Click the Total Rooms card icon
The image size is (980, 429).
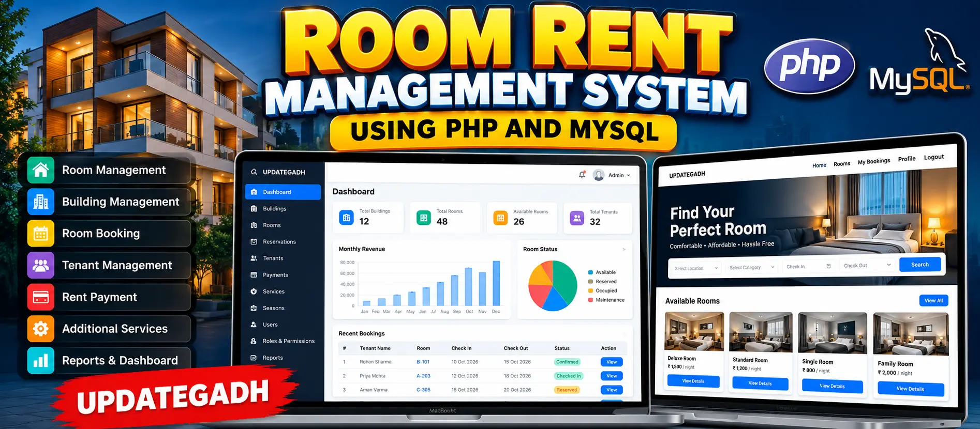point(424,218)
